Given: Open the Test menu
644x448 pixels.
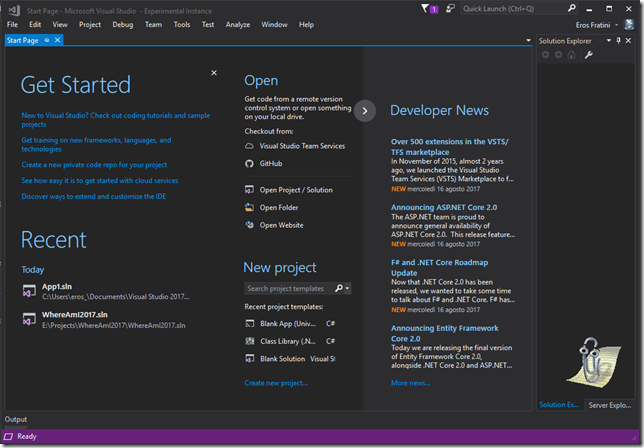Looking at the screenshot, I should click(x=208, y=25).
